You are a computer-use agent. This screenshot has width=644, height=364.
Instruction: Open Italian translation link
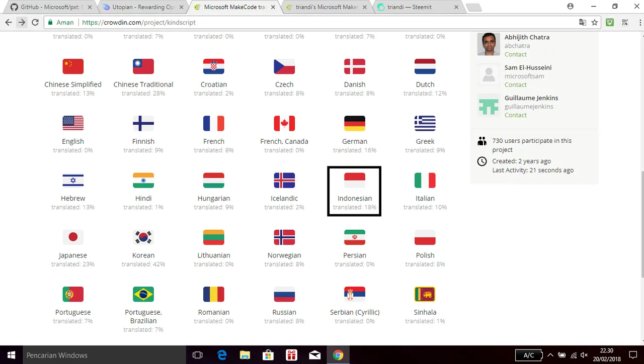click(425, 198)
